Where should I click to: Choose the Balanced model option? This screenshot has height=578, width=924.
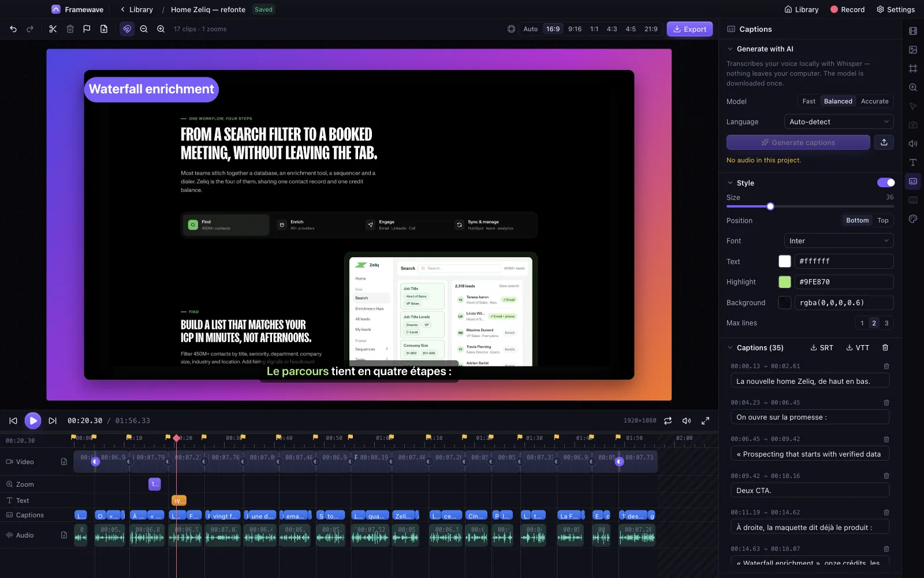[x=838, y=101]
